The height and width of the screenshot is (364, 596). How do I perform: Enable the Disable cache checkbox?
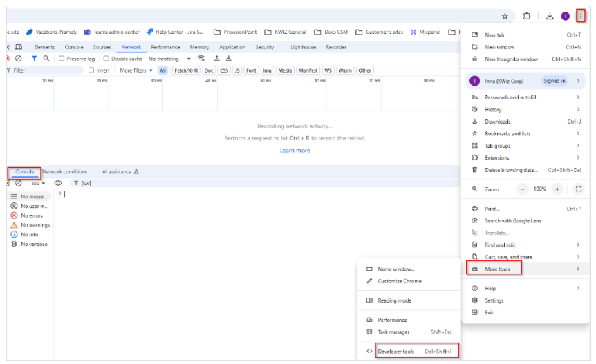click(x=106, y=59)
